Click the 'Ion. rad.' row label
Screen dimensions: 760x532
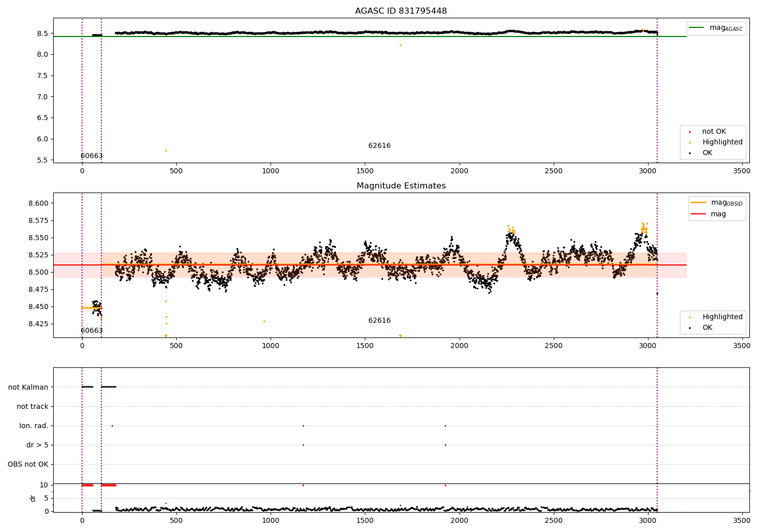pyautogui.click(x=34, y=426)
